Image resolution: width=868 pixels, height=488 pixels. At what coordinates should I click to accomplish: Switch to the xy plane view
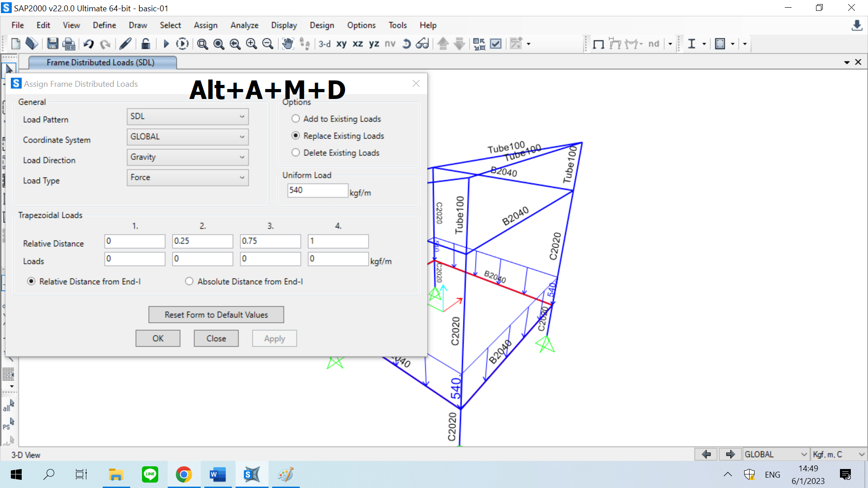pos(341,44)
